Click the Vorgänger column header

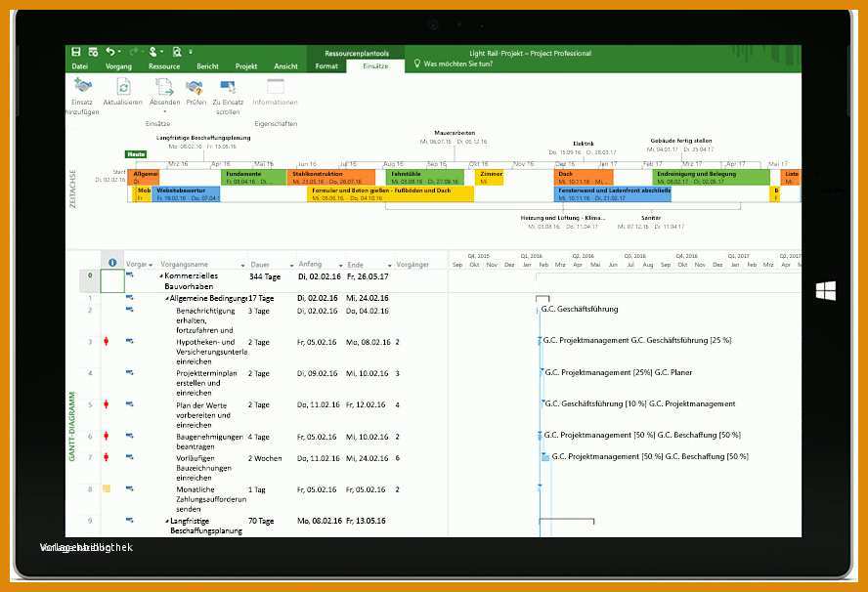412,265
